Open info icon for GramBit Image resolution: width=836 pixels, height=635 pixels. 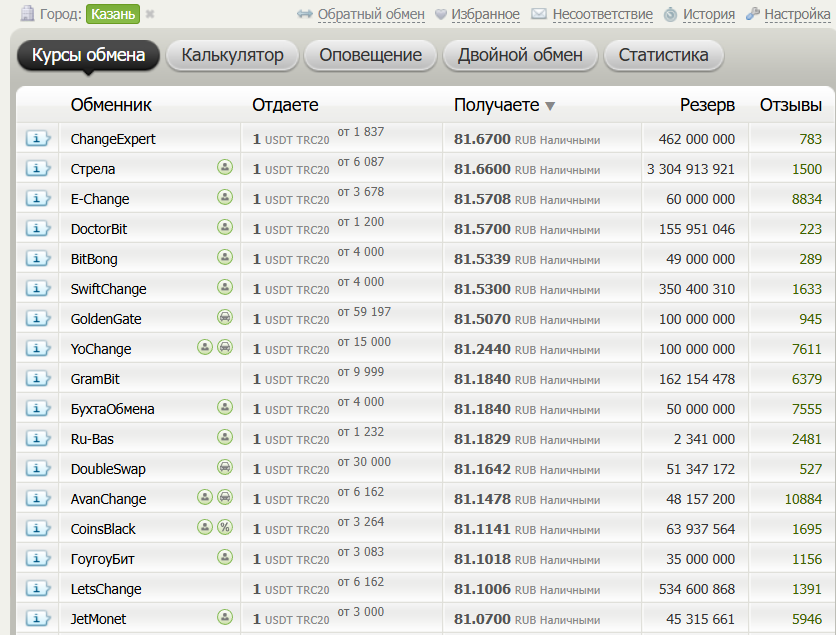click(x=37, y=379)
